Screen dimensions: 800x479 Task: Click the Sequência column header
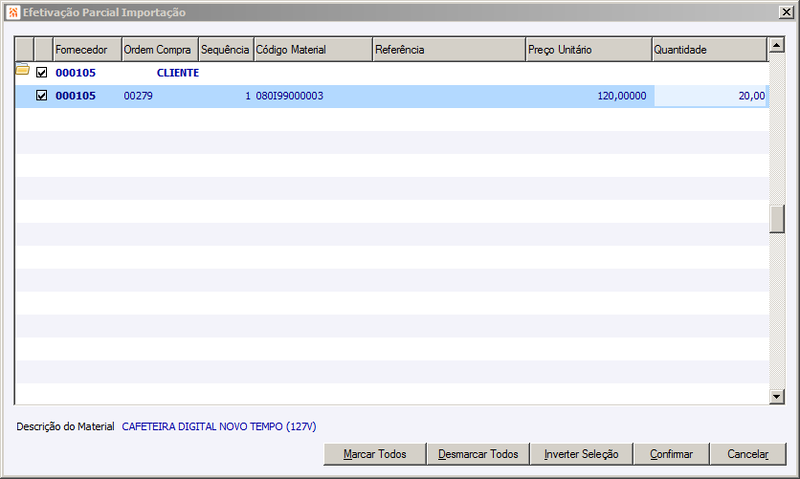pos(226,49)
